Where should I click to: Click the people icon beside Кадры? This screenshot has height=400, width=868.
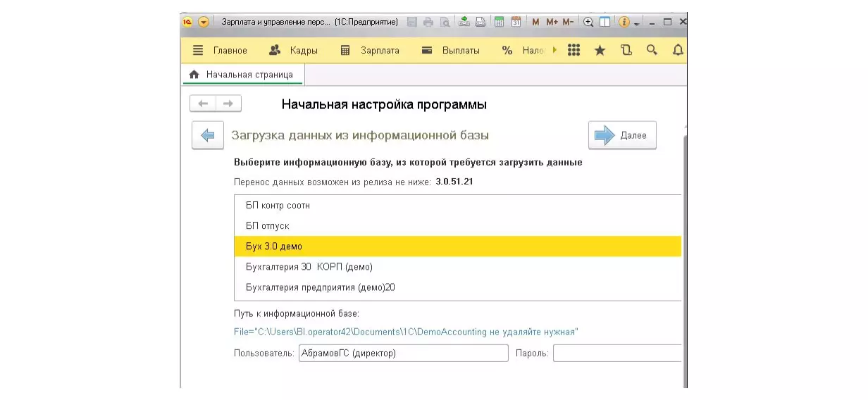point(275,50)
